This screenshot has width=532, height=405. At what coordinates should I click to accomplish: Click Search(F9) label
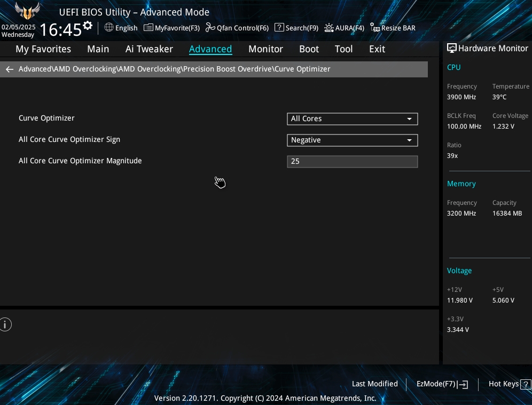pyautogui.click(x=302, y=28)
